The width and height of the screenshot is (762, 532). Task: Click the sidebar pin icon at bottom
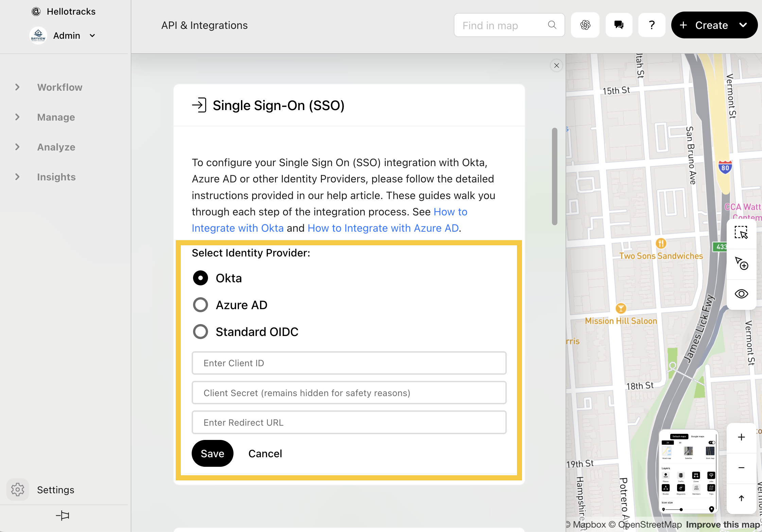[63, 515]
